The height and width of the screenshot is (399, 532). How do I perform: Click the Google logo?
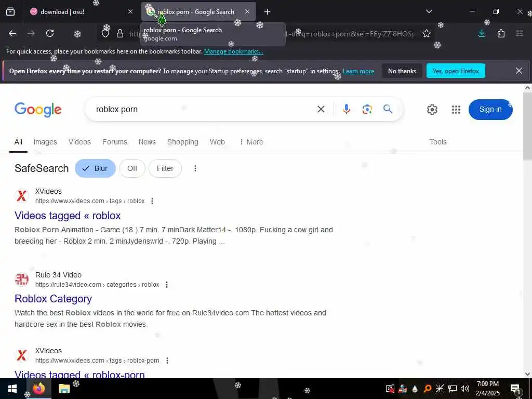pos(38,110)
